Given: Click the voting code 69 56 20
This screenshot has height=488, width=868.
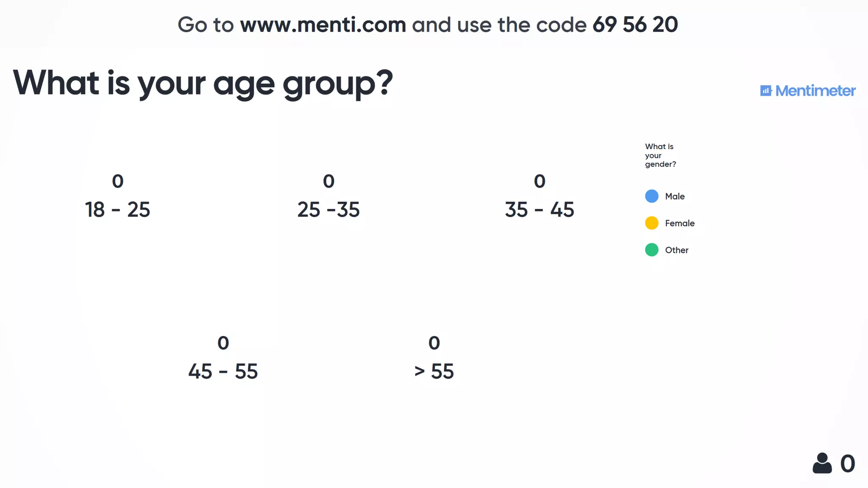Looking at the screenshot, I should 635,25.
